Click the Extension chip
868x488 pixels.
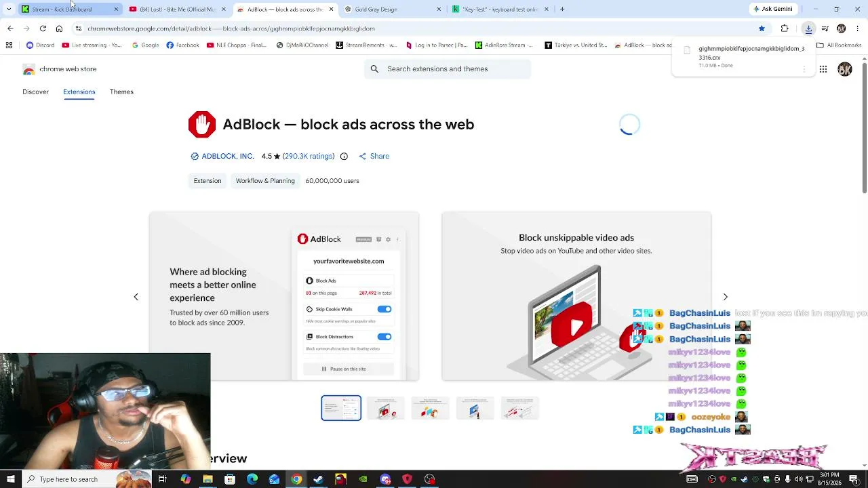(x=208, y=181)
